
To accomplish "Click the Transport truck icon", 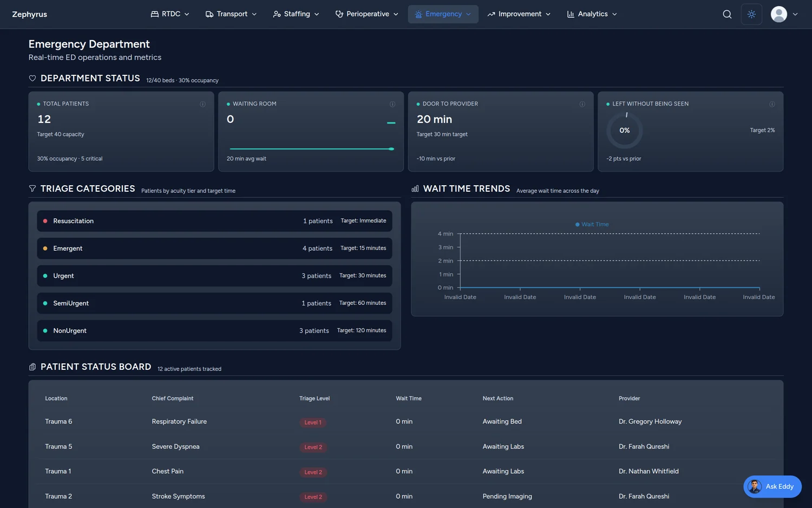I will tap(209, 14).
